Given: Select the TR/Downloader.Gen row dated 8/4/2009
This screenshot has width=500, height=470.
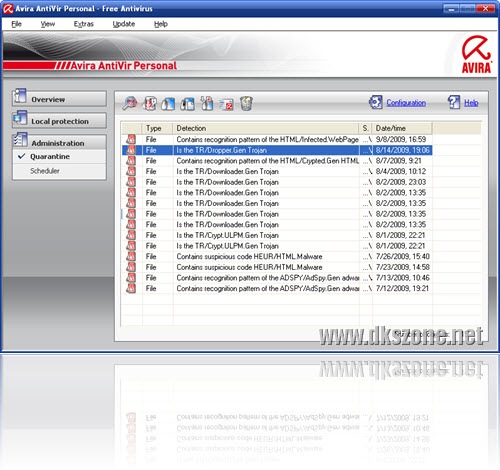Looking at the screenshot, I should pyautogui.click(x=277, y=171).
